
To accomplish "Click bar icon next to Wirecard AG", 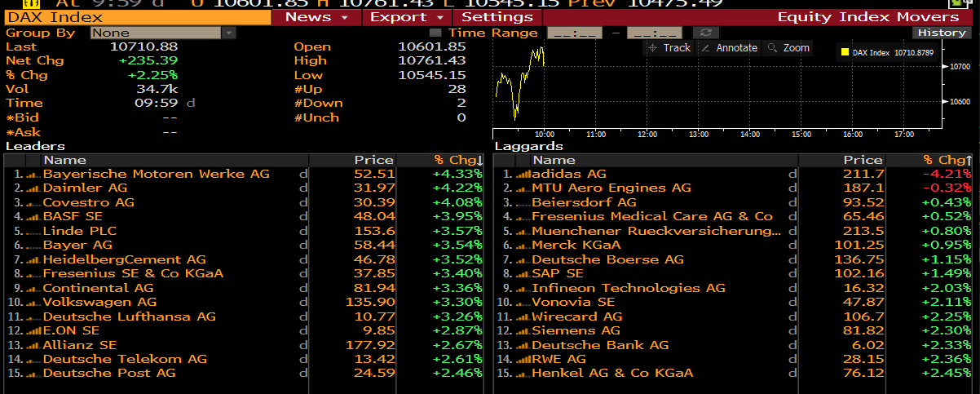I will [523, 317].
